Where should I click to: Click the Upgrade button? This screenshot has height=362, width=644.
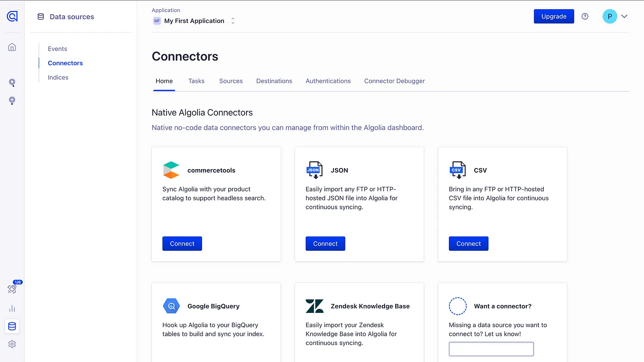coord(554,16)
